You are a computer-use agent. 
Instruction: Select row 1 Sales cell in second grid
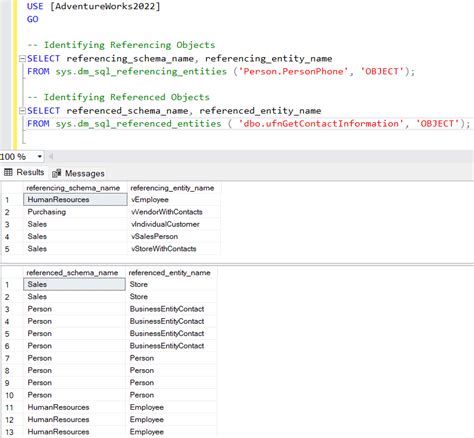point(74,284)
